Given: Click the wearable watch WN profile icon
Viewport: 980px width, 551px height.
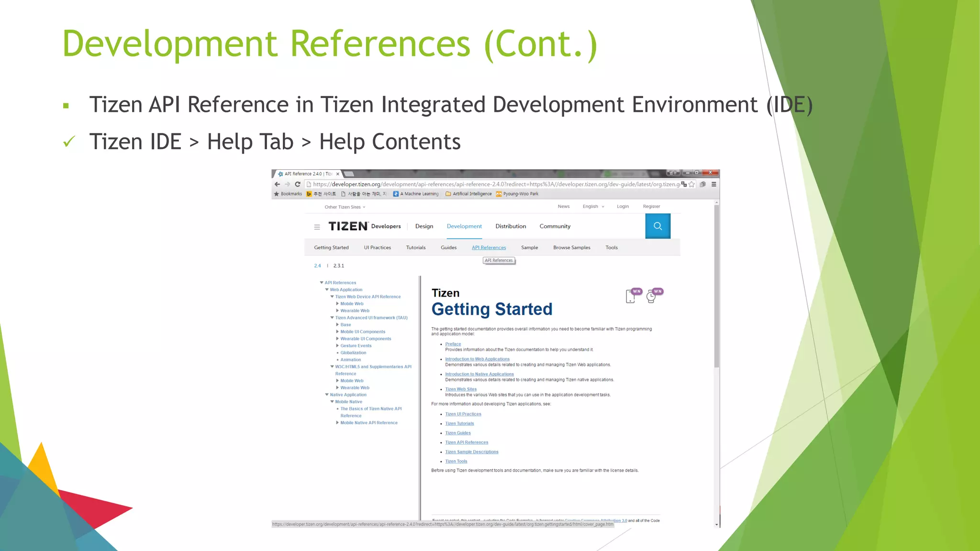Looking at the screenshot, I should point(655,295).
